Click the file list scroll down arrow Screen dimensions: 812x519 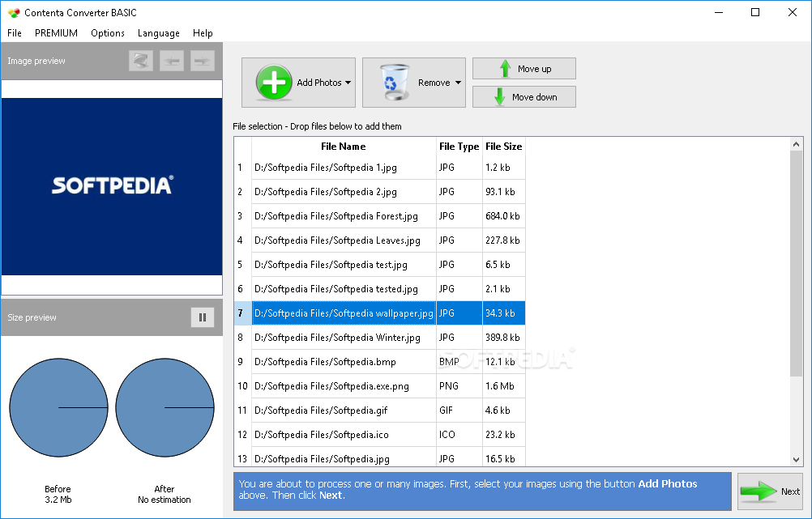coord(796,460)
